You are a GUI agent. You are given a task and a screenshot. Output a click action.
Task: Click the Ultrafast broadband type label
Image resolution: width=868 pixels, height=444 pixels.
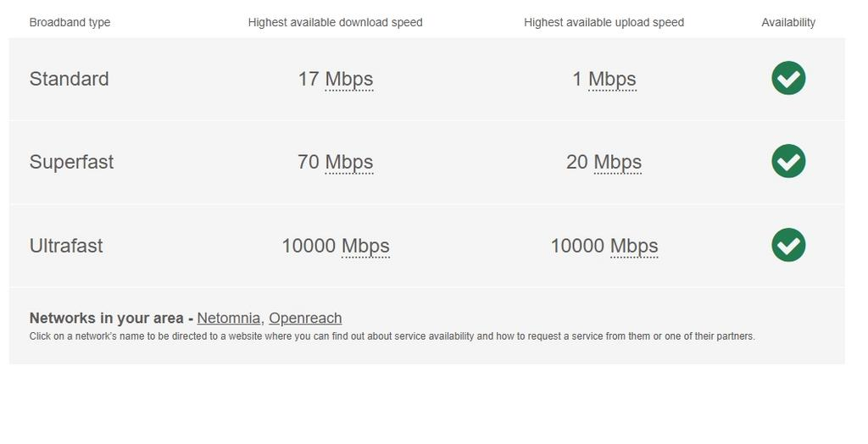pos(66,246)
